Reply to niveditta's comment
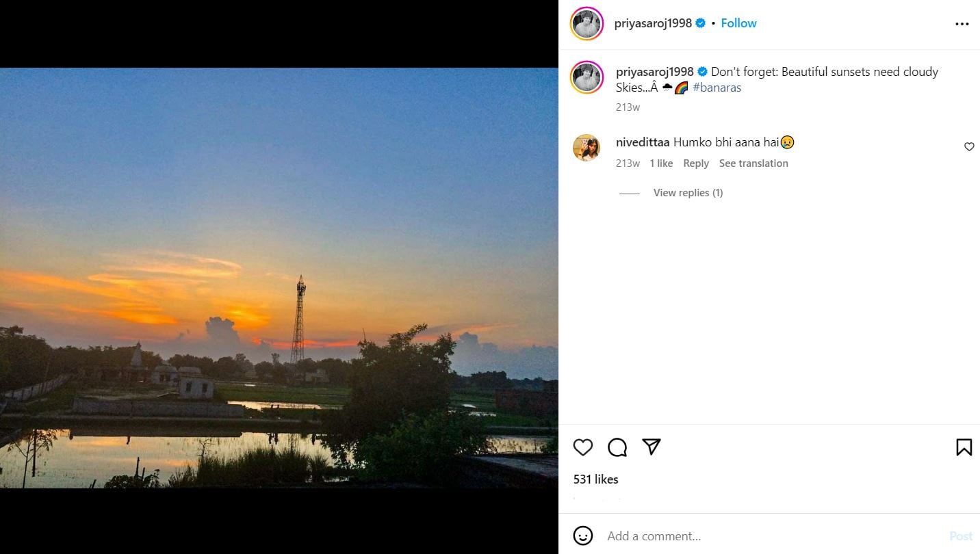This screenshot has width=980, height=554. click(x=696, y=163)
